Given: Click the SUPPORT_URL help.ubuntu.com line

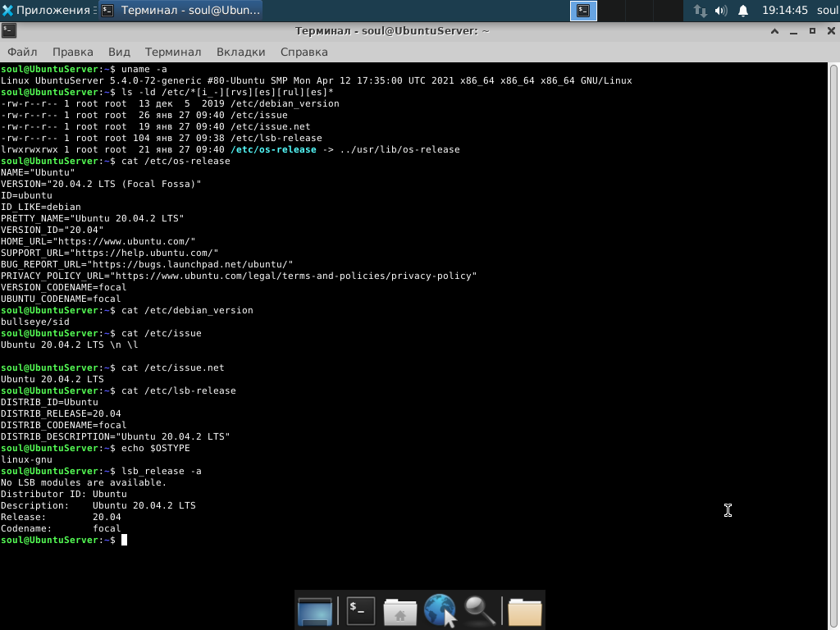Looking at the screenshot, I should 109,253.
